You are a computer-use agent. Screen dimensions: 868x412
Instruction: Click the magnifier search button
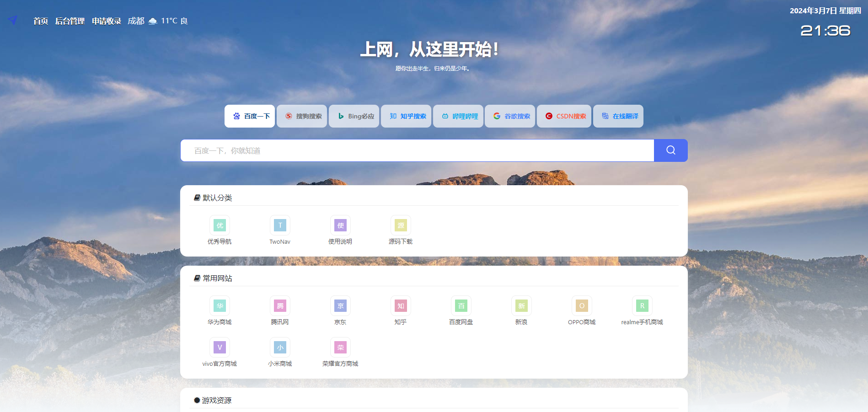[670, 150]
